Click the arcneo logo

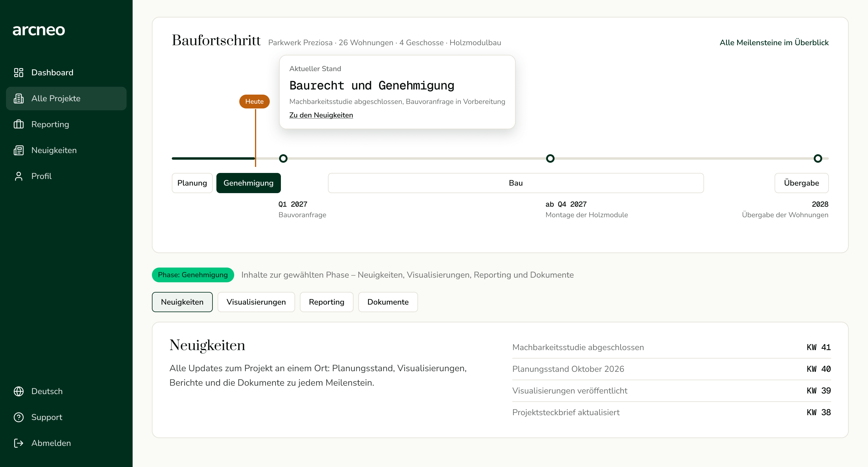pos(39,30)
